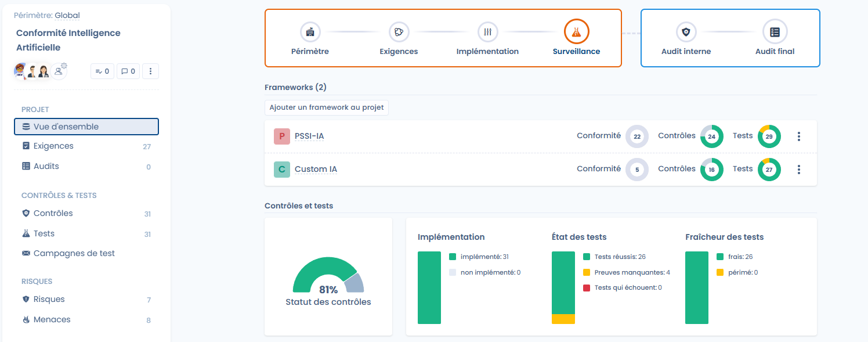Open the tasks counter button
This screenshot has width=868, height=342.
click(x=102, y=71)
